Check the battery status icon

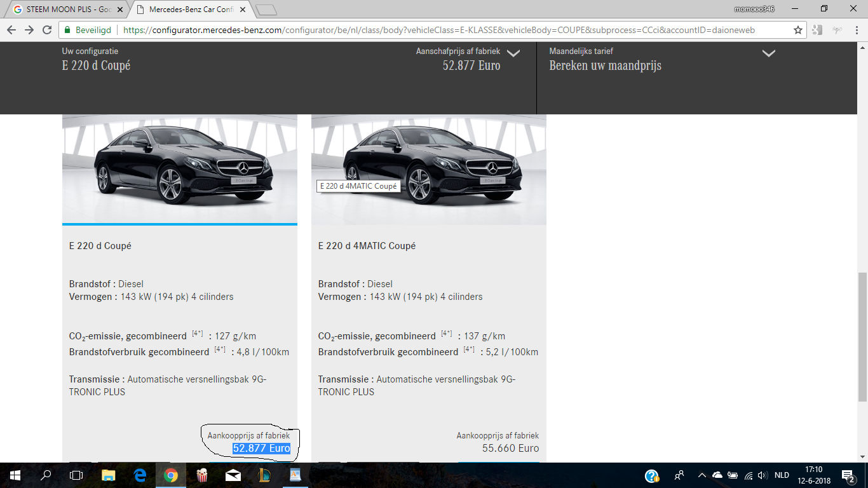click(733, 475)
